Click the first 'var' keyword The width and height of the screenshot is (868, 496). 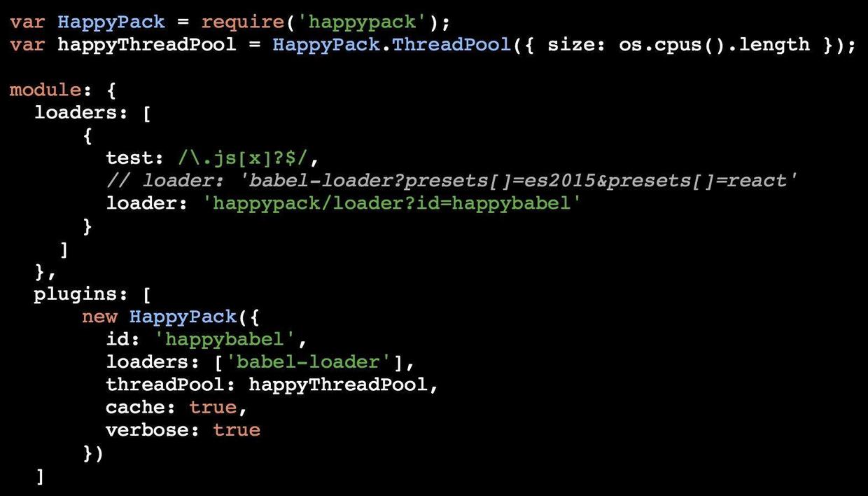pyautogui.click(x=27, y=22)
